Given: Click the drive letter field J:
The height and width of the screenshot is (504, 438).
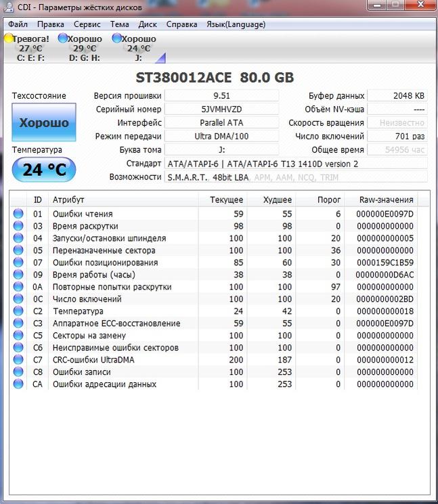Looking at the screenshot, I should point(221,150).
